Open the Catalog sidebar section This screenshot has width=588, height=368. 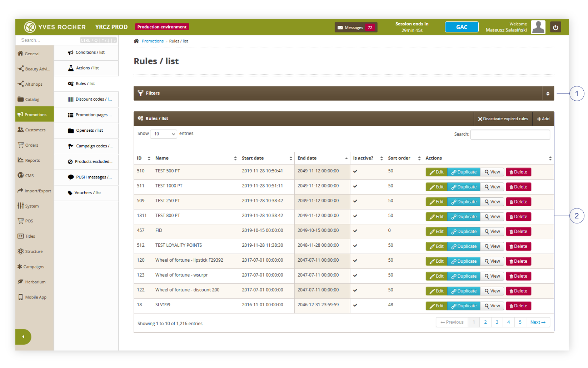(35, 99)
